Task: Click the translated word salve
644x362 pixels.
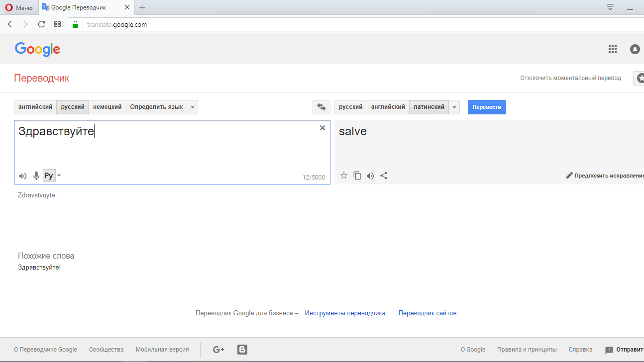Action: coord(353,131)
